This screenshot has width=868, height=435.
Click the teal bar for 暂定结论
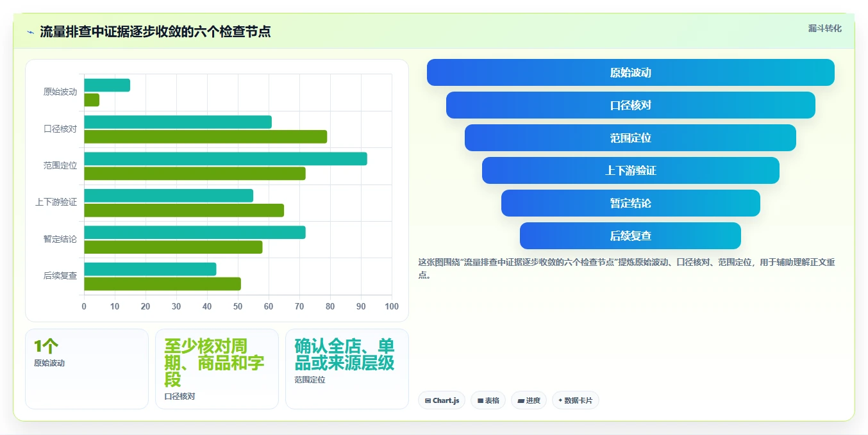pos(195,233)
